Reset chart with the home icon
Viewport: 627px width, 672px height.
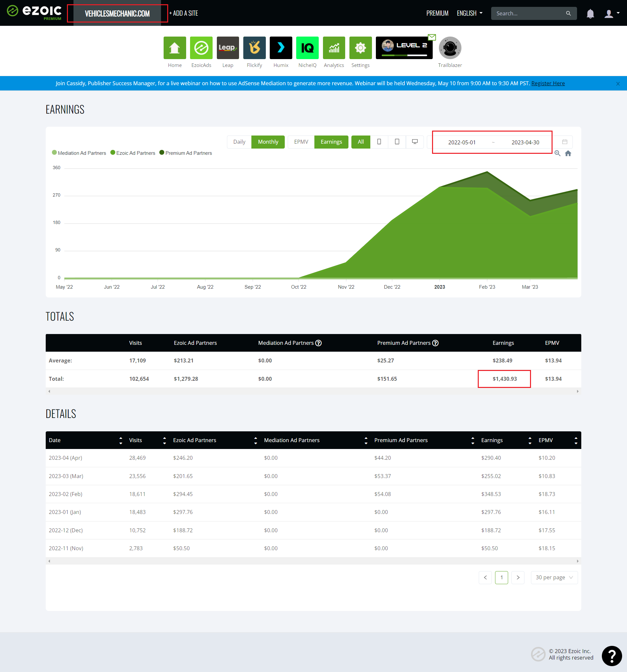tap(568, 153)
